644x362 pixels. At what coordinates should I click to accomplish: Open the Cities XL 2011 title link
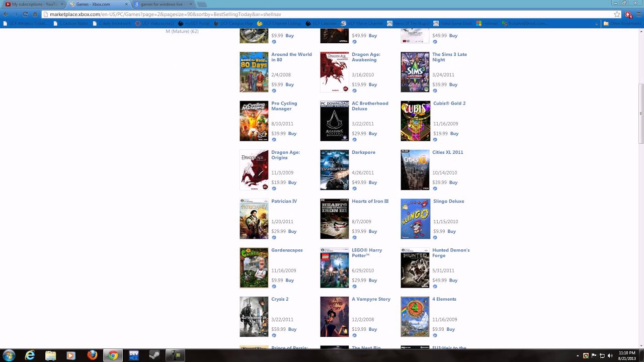point(447,152)
